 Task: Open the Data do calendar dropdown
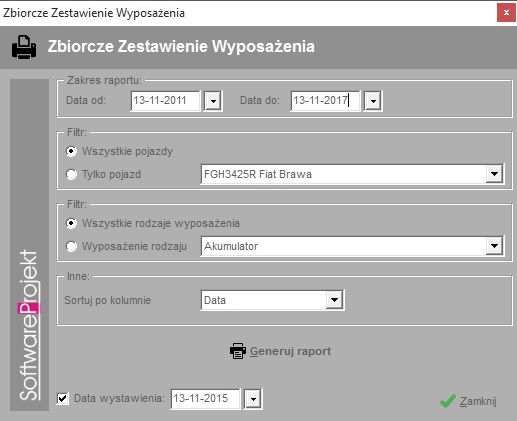coord(373,101)
